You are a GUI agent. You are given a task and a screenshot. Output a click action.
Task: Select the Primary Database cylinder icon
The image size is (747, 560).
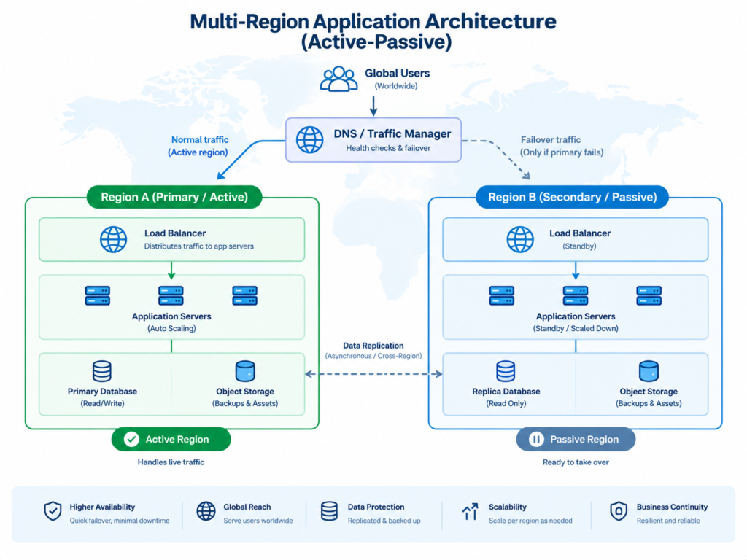[x=102, y=371]
